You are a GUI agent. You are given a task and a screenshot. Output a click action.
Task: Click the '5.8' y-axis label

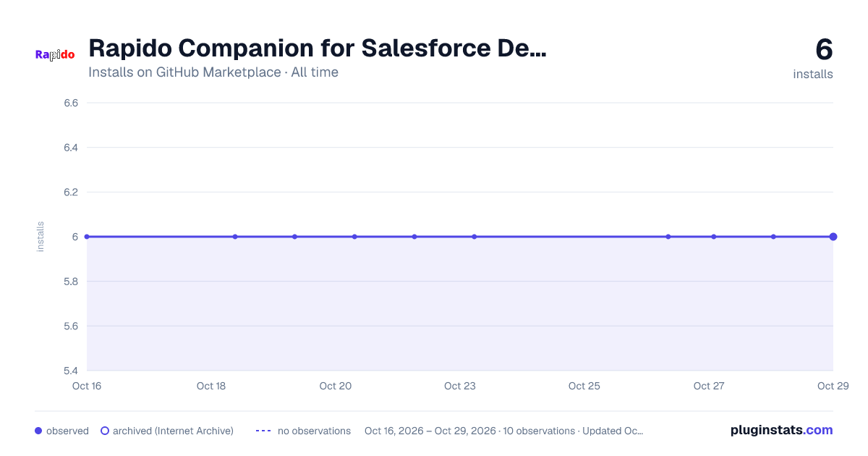71,282
